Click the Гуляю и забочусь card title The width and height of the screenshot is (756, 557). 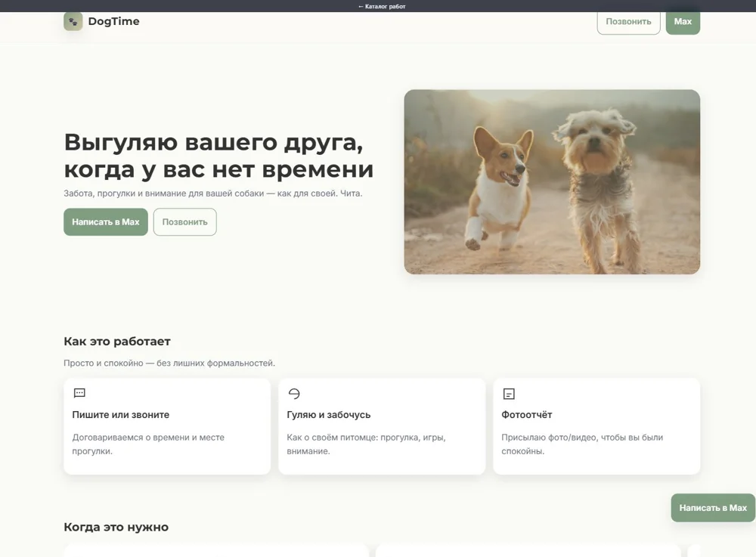click(x=328, y=414)
